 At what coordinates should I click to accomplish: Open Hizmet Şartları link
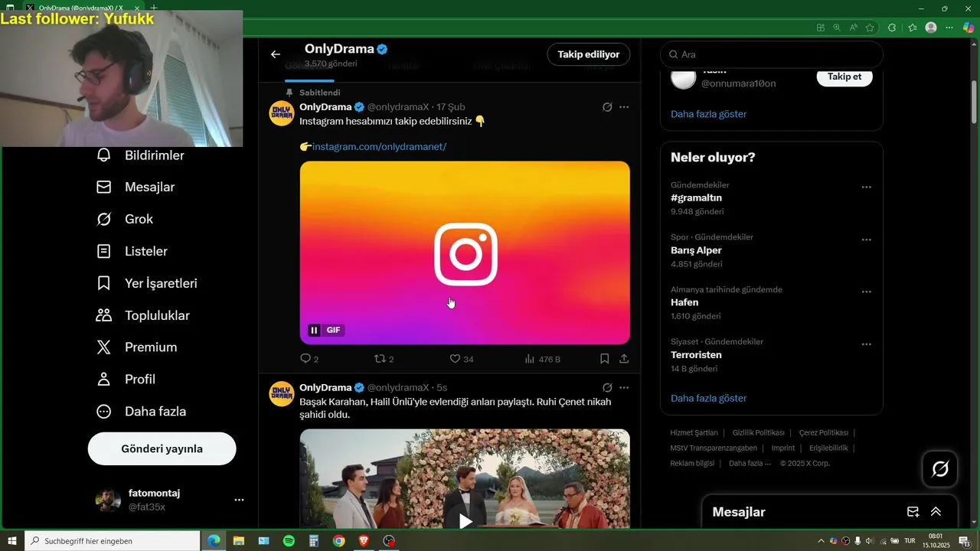[694, 432]
